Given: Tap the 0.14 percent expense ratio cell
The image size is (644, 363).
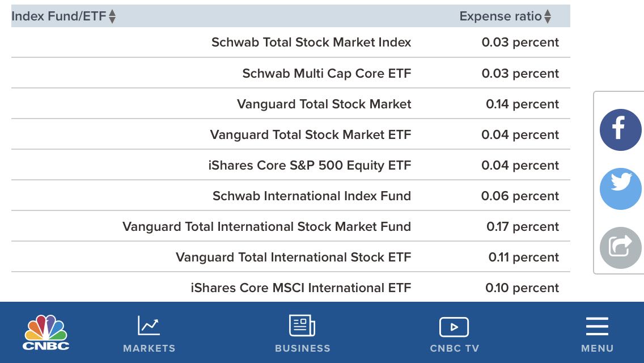Looking at the screenshot, I should click(522, 104).
